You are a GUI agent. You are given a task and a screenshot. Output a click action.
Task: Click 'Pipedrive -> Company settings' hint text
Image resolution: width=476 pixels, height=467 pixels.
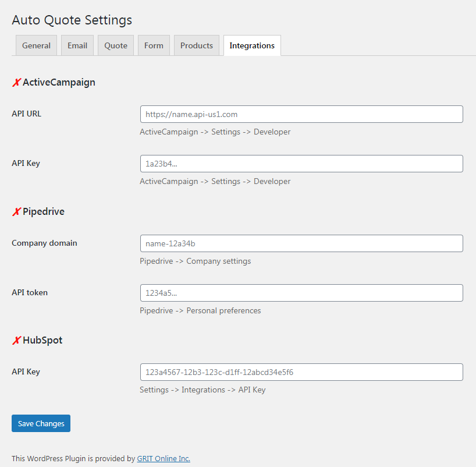click(195, 261)
